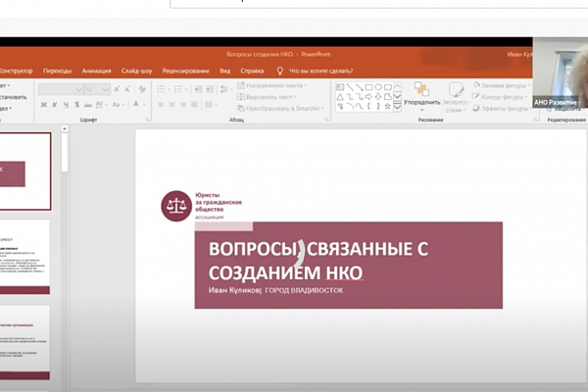Switch to the Конструктор tab
This screenshot has height=392, width=588.
(16, 71)
